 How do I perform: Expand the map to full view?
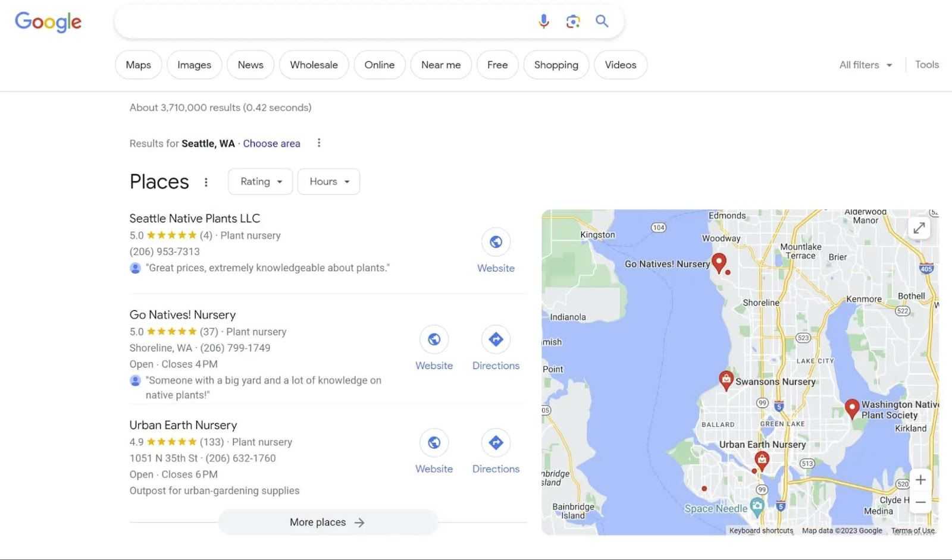(x=919, y=228)
